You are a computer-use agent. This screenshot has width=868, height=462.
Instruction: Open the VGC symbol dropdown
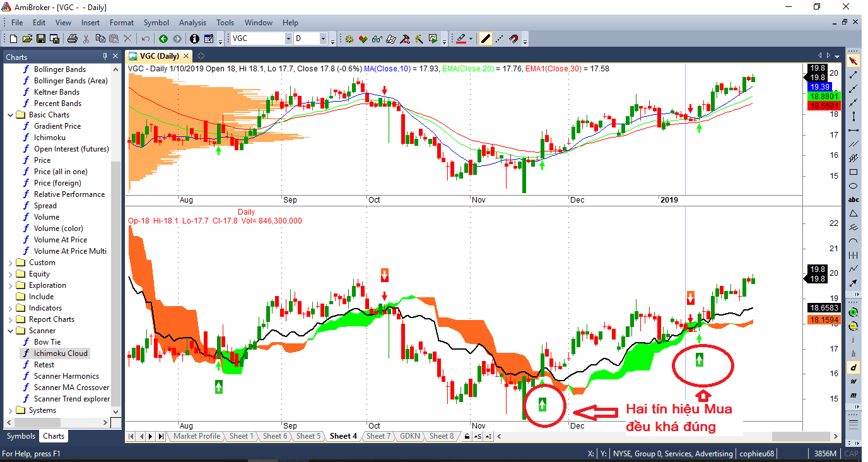tap(288, 38)
